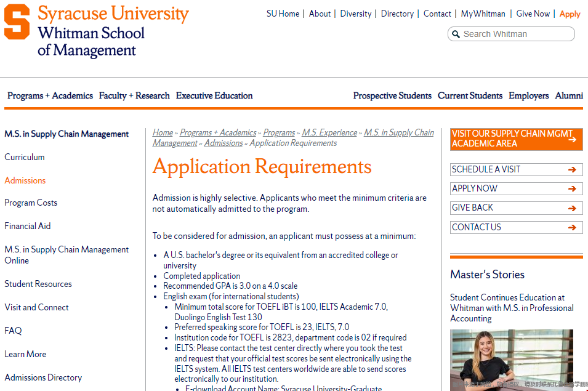This screenshot has width=588, height=391.
Task: Open the SU Home link
Action: pyautogui.click(x=283, y=14)
